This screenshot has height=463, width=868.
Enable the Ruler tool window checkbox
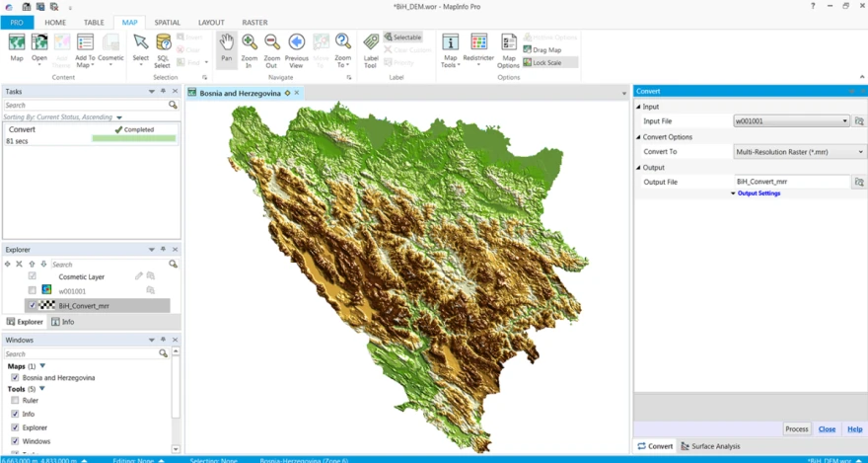coord(15,400)
